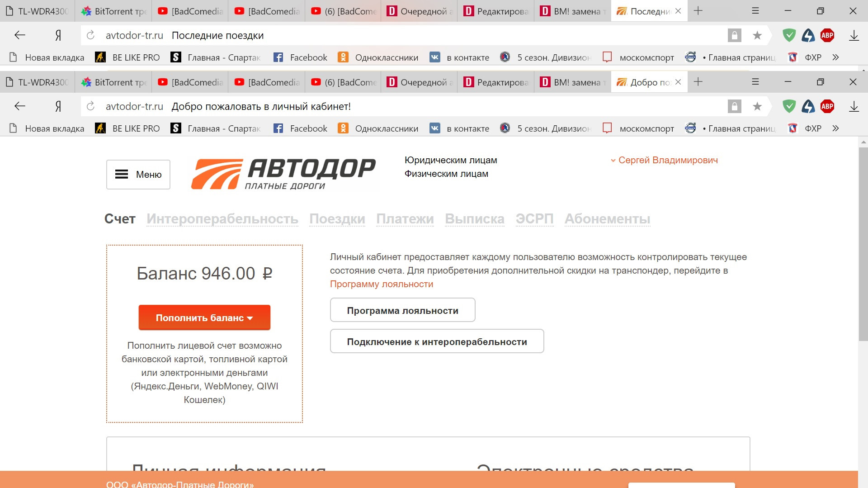Open the green shield extension in Личный кабинет window
868x488 pixels.
pyautogui.click(x=789, y=106)
